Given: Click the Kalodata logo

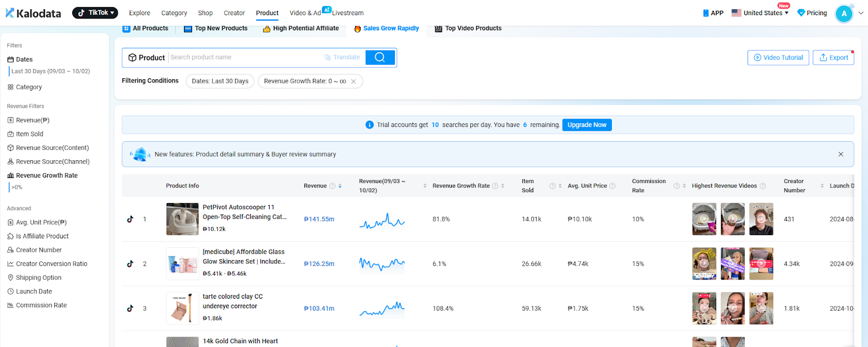Looking at the screenshot, I should [x=33, y=13].
